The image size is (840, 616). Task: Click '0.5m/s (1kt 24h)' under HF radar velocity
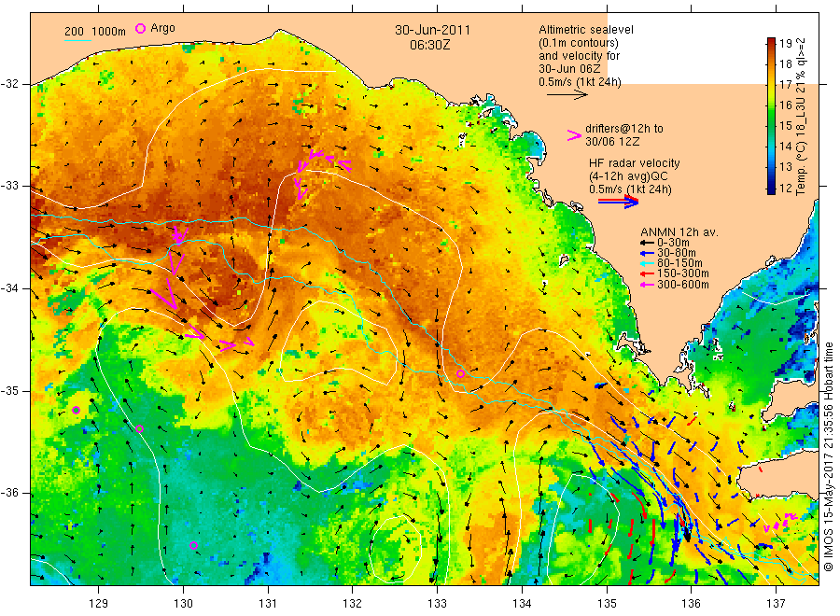coord(630,189)
